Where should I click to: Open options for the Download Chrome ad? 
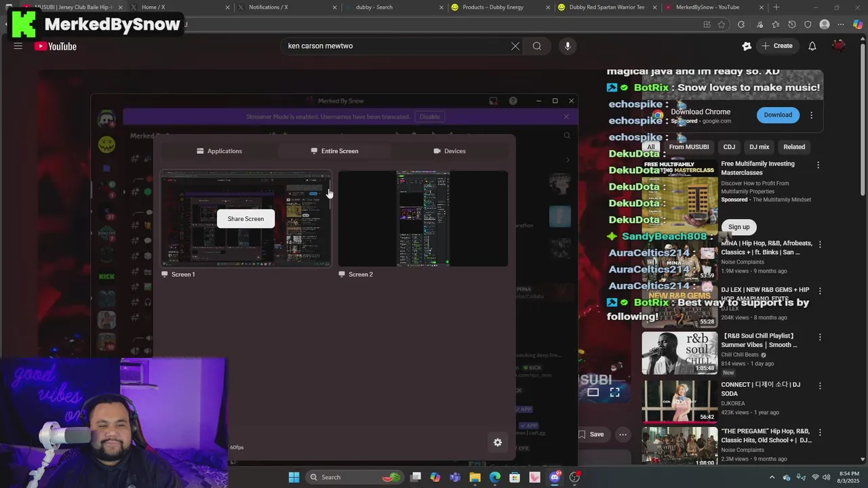[811, 115]
